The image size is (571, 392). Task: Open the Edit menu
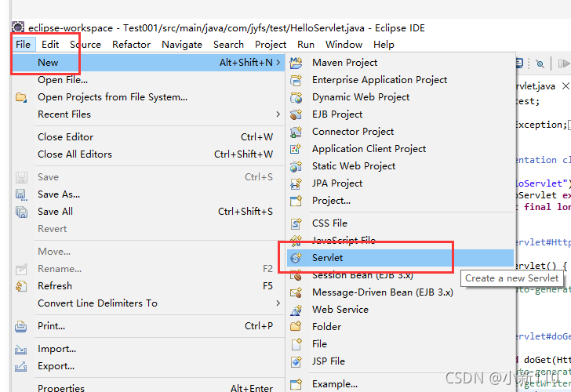pyautogui.click(x=50, y=45)
